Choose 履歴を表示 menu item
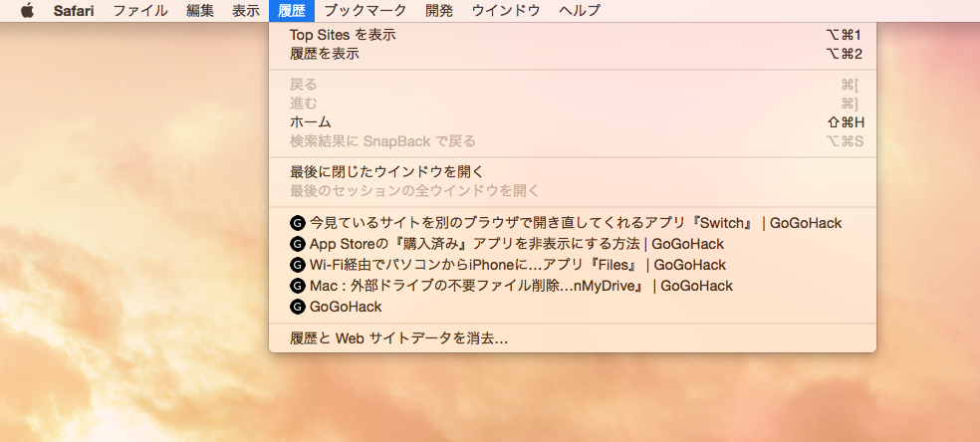 [x=573, y=54]
